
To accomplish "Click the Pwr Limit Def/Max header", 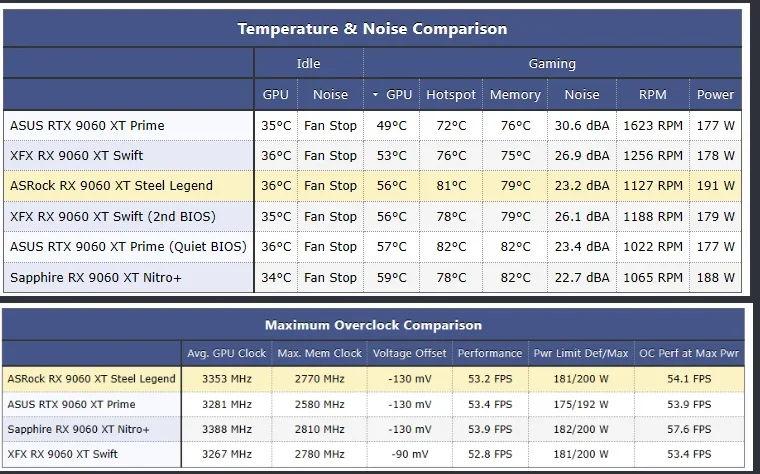I will click(x=581, y=353).
